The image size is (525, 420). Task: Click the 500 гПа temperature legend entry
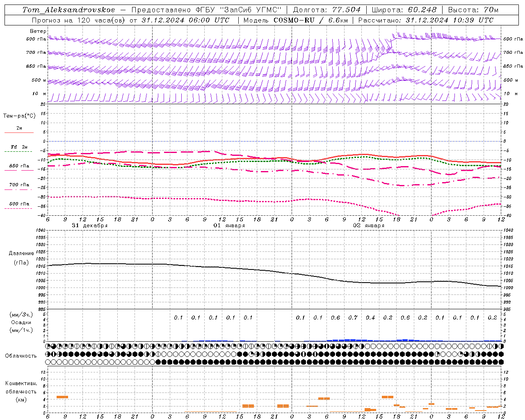(19, 205)
